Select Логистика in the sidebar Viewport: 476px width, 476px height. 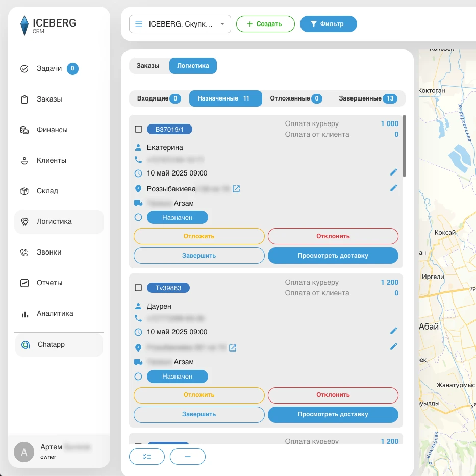[x=59, y=221]
